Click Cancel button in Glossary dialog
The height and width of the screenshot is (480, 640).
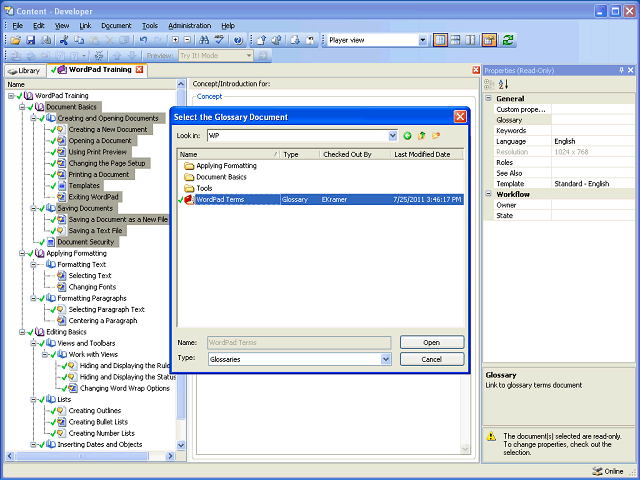[x=432, y=359]
